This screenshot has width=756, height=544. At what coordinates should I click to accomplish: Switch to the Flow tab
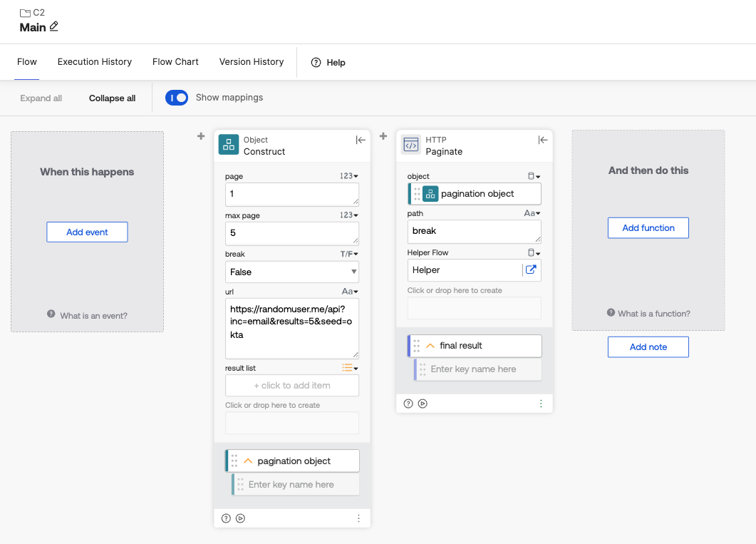click(26, 62)
